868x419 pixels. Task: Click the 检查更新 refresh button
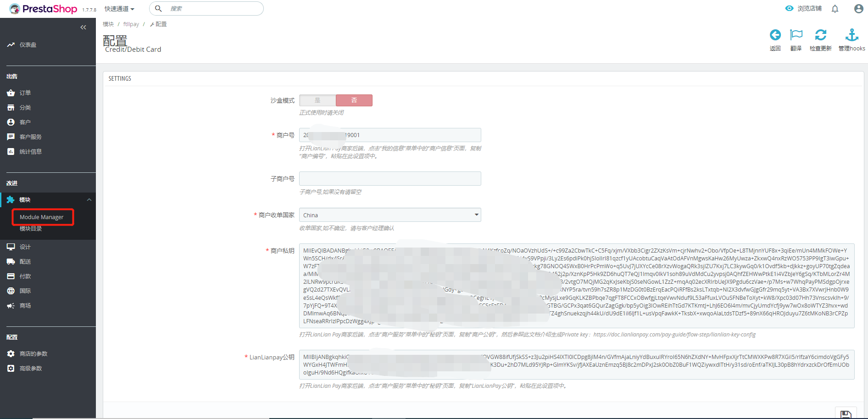(821, 40)
